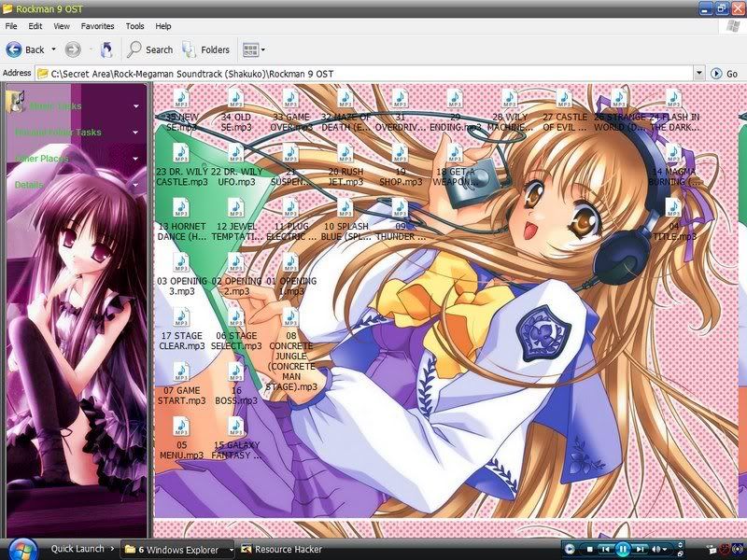Expand the Music Tasks panel

tap(135, 106)
